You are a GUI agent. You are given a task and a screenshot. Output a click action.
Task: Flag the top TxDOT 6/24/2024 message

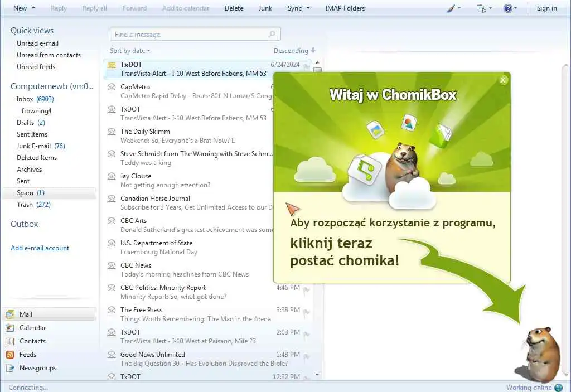click(x=307, y=67)
